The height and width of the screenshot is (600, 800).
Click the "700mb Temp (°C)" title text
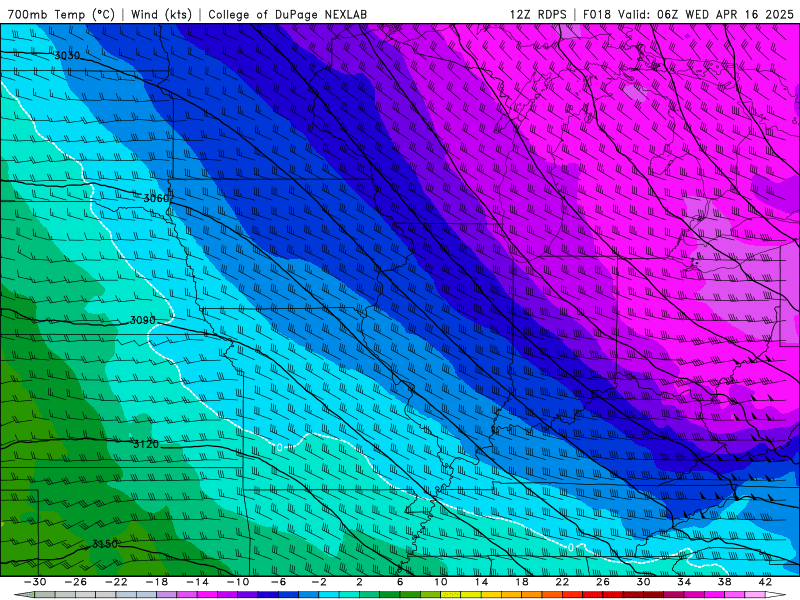(x=61, y=14)
